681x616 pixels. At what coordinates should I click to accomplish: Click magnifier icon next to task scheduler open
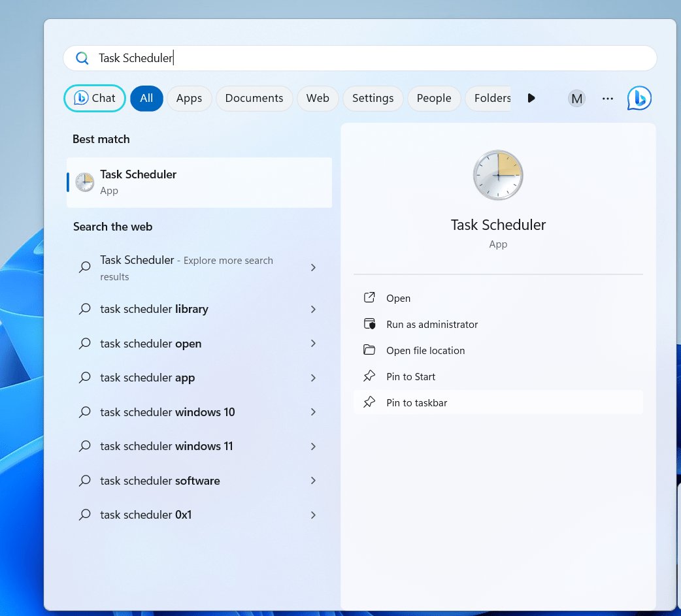click(85, 344)
